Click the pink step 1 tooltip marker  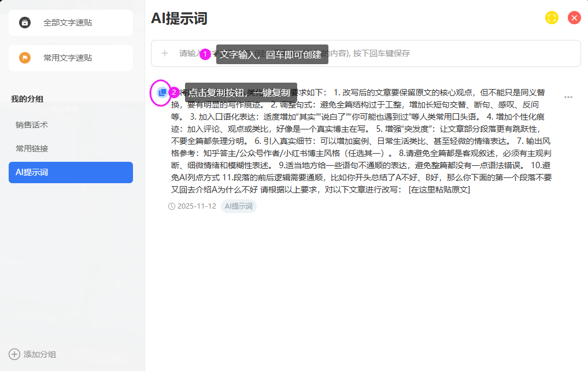coord(205,54)
